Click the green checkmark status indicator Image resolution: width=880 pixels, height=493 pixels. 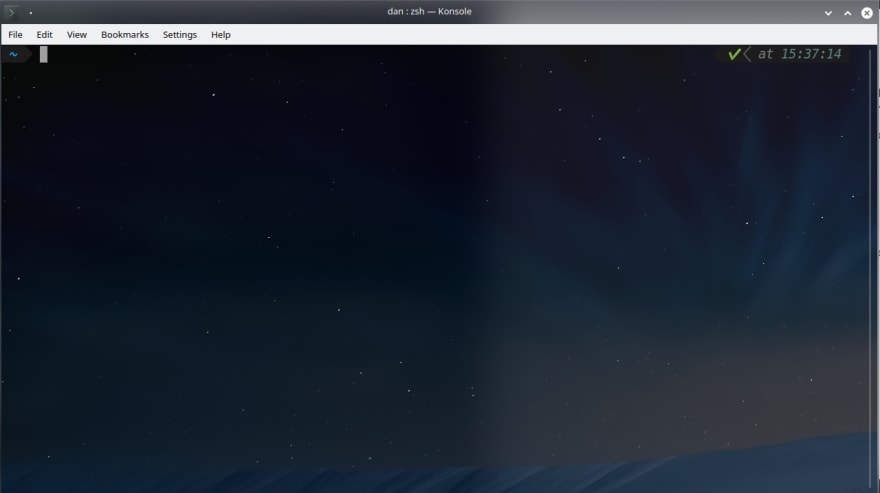[734, 54]
